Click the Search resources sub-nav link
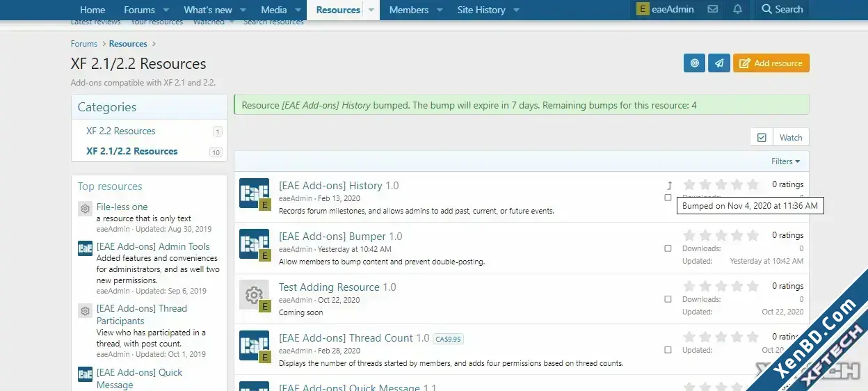The image size is (868, 391). (273, 22)
